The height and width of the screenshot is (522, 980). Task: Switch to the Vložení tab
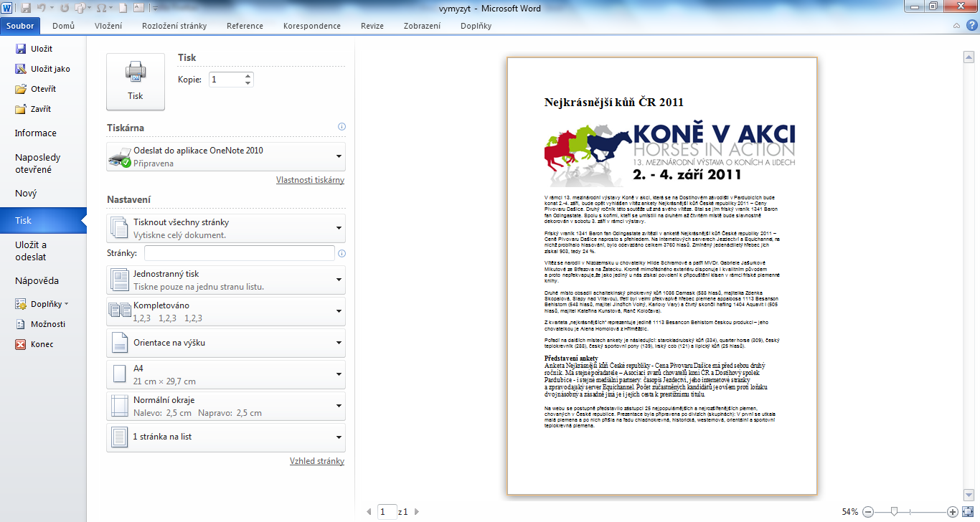(x=108, y=26)
